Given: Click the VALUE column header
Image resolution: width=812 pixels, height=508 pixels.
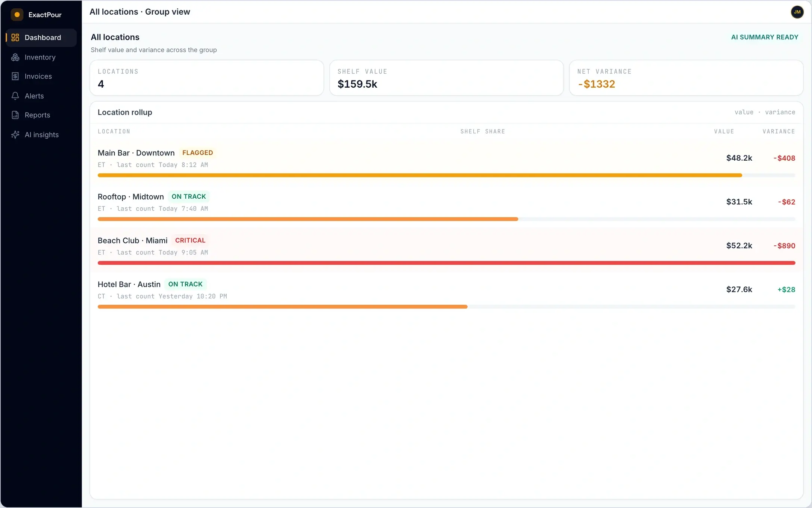Looking at the screenshot, I should click(724, 131).
